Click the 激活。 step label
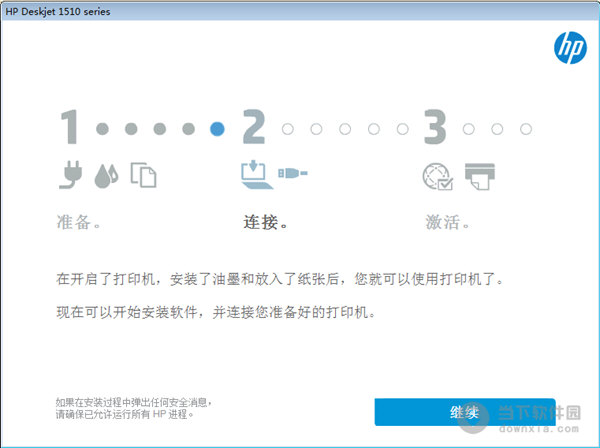 [x=447, y=222]
